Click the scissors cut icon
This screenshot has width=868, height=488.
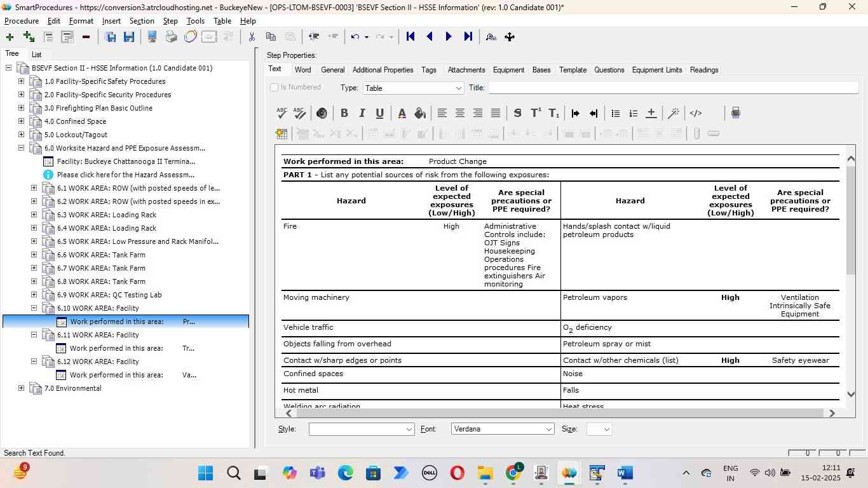(252, 37)
